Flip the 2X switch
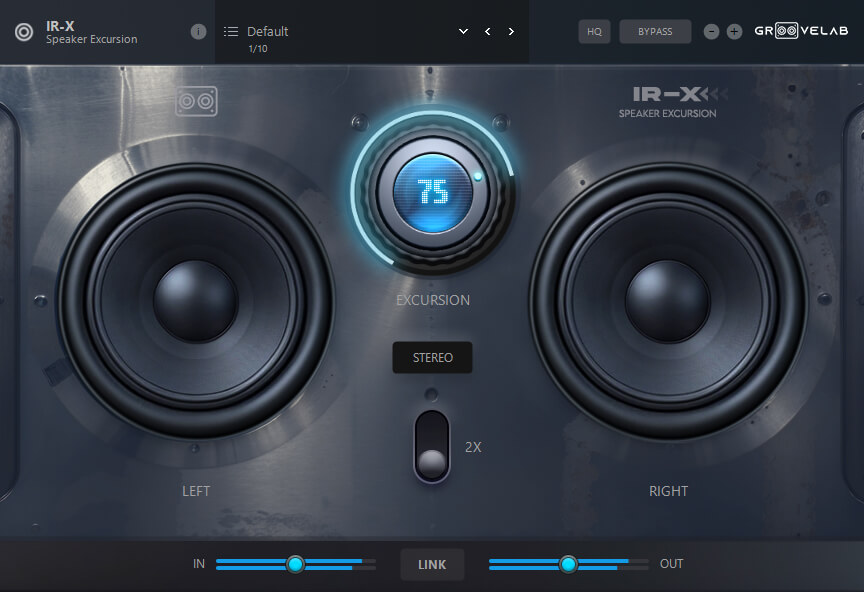The height and width of the screenshot is (592, 864). pos(432,447)
